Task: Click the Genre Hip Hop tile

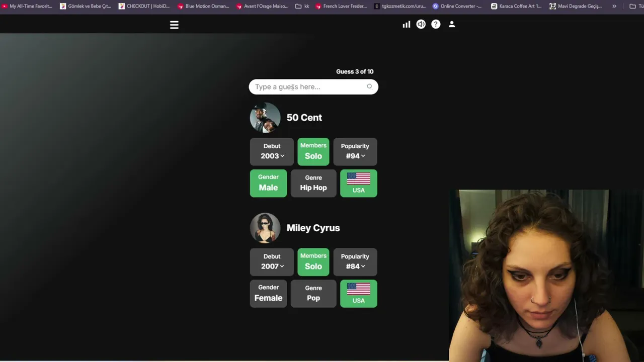Action: pos(313,183)
